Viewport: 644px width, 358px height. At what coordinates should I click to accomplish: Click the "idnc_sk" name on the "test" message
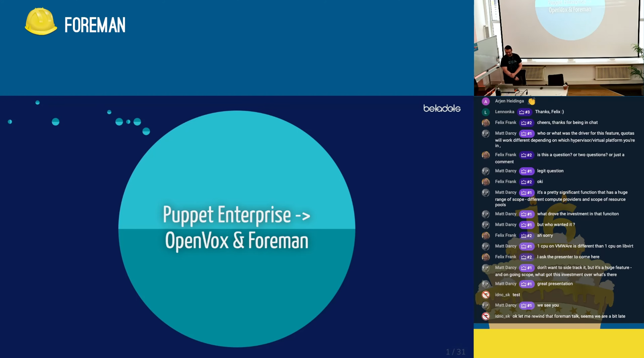[502, 295]
